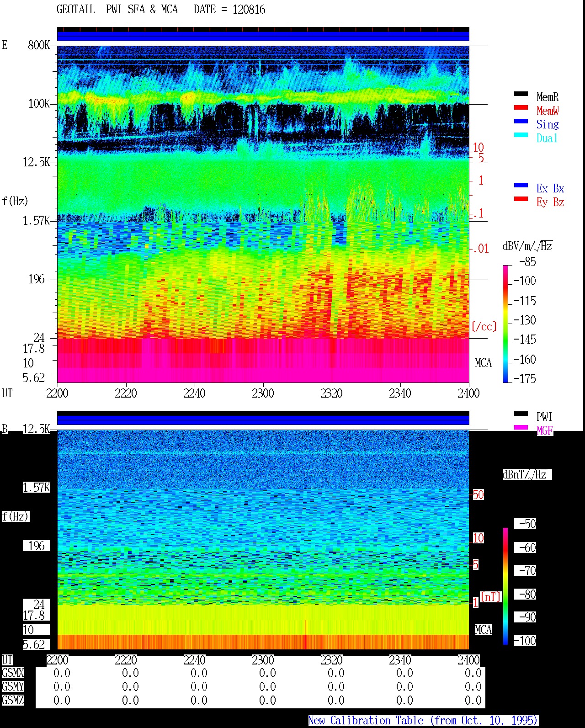Click the dBnT/√Hz magnetic field color bar
This screenshot has width=585, height=728.
[505, 586]
